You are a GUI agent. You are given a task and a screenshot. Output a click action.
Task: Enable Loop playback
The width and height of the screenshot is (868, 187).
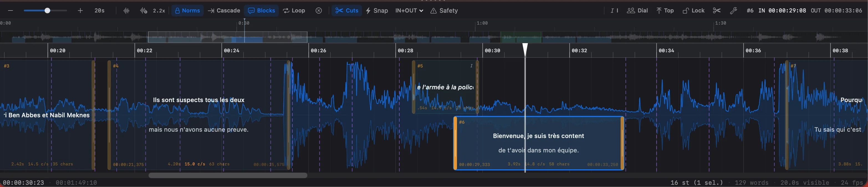tap(294, 11)
